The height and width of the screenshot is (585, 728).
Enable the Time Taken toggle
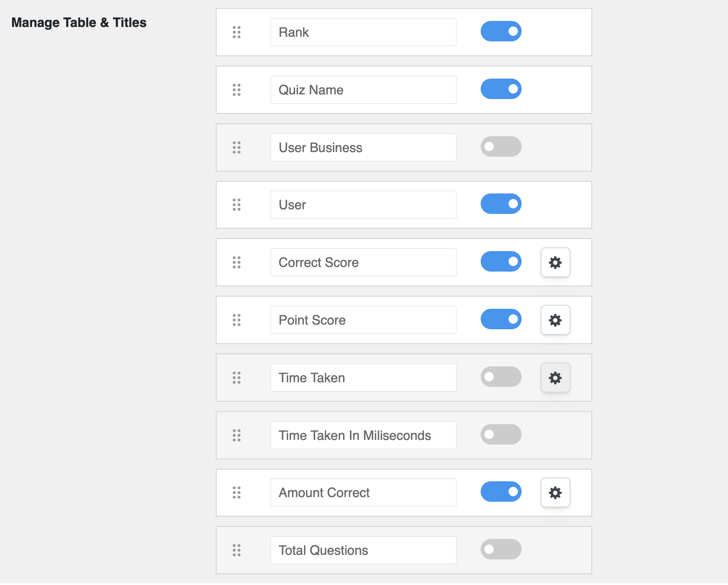coord(501,377)
